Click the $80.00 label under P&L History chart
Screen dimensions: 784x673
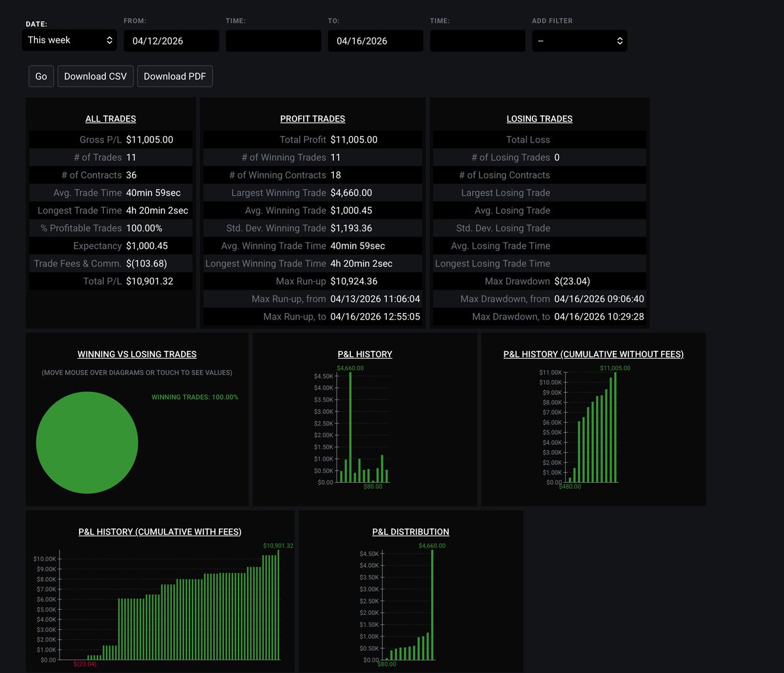click(x=373, y=487)
